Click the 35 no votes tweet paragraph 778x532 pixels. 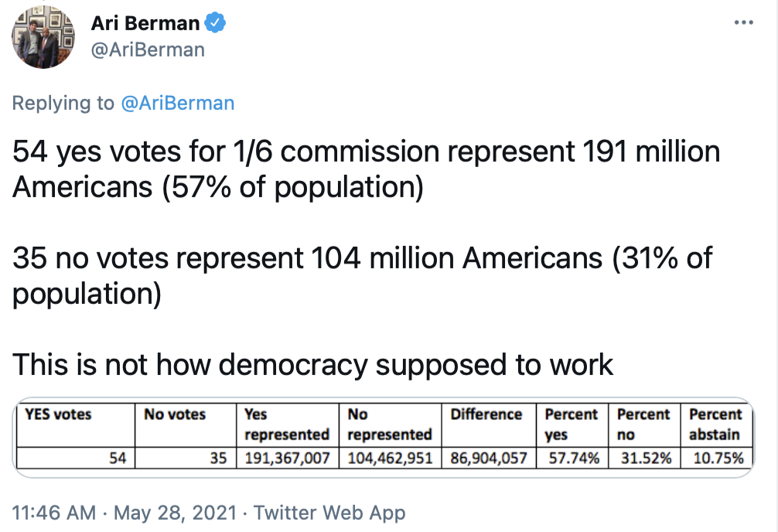click(x=362, y=276)
